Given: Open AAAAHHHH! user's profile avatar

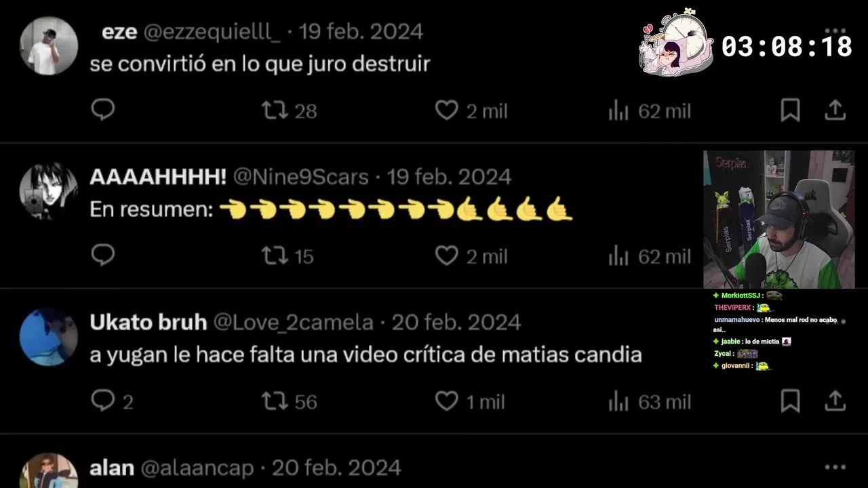Looking at the screenshot, I should 48,190.
